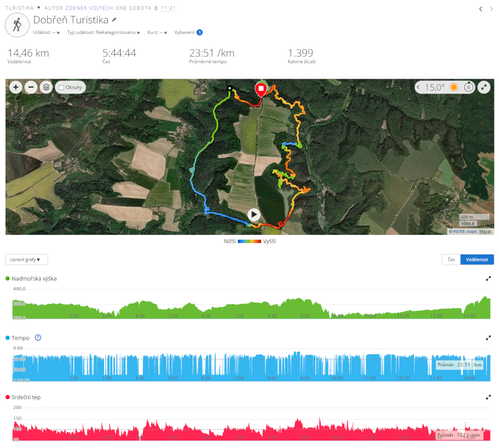Open the Upravit grafy dropdown
This screenshot has width=499, height=448.
click(26, 259)
